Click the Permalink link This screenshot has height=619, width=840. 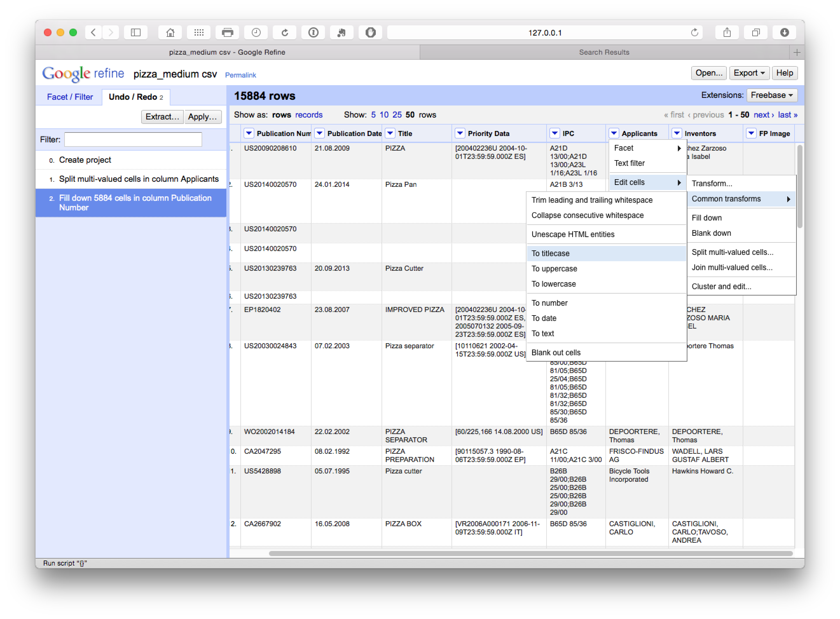click(240, 75)
